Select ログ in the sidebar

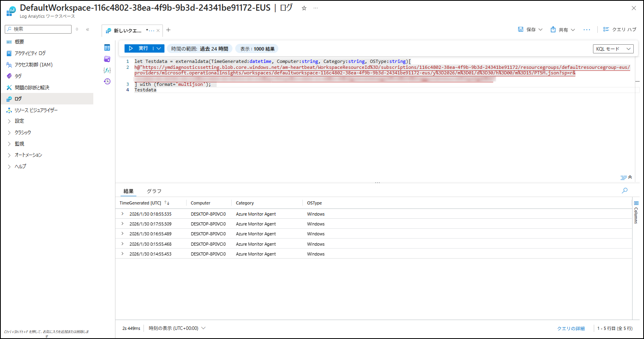[x=47, y=99]
